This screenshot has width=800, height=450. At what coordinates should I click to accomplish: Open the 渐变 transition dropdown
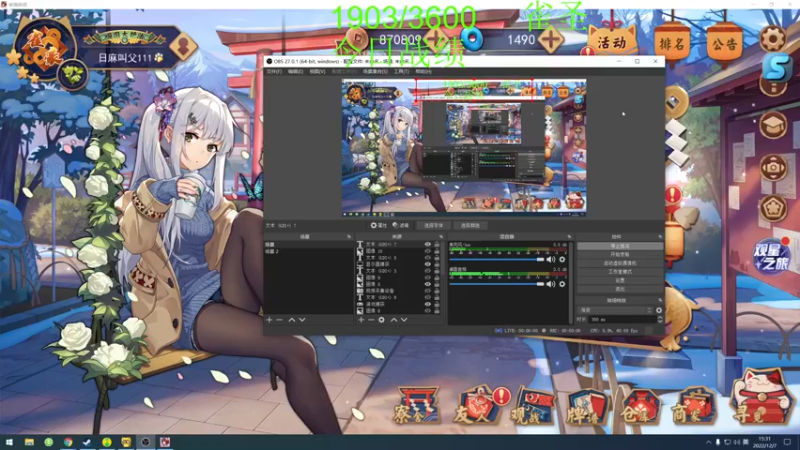pyautogui.click(x=615, y=310)
